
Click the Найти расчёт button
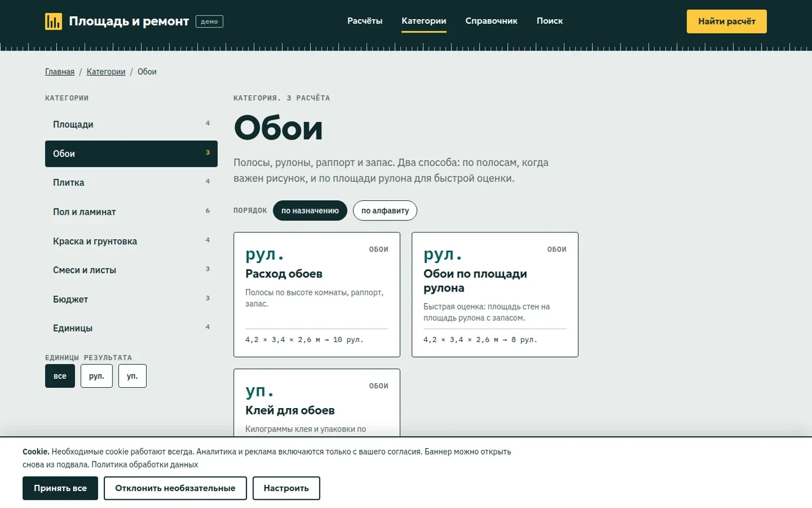727,21
